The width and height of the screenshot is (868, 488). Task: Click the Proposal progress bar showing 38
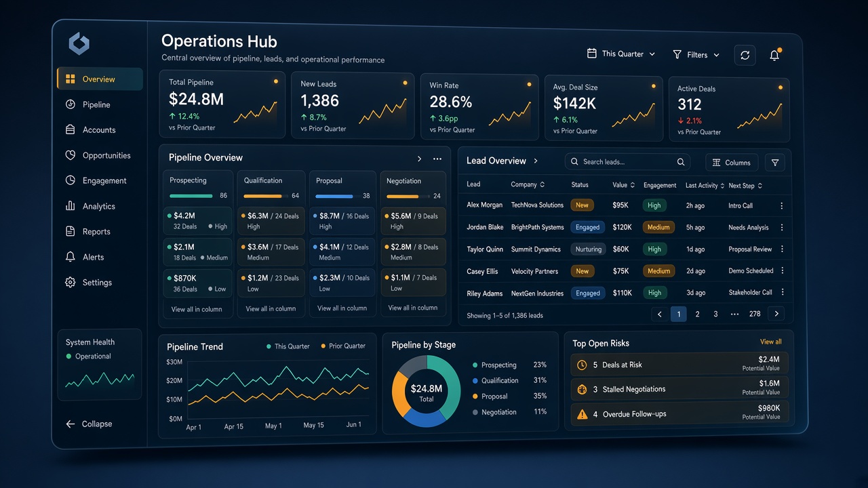(x=334, y=197)
